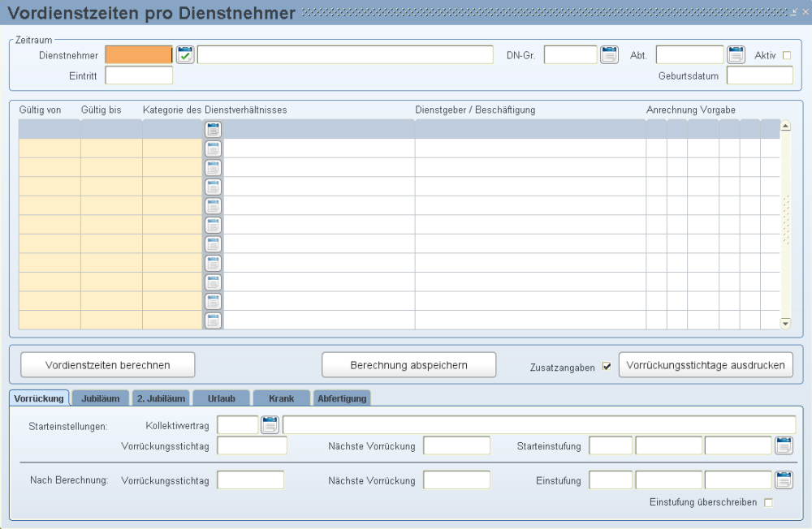Click Berechnung abspeichern button
Screen dimensions: 812x529
pos(408,365)
